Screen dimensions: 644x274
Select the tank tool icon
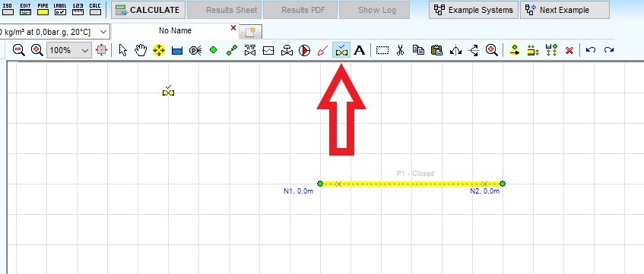177,50
